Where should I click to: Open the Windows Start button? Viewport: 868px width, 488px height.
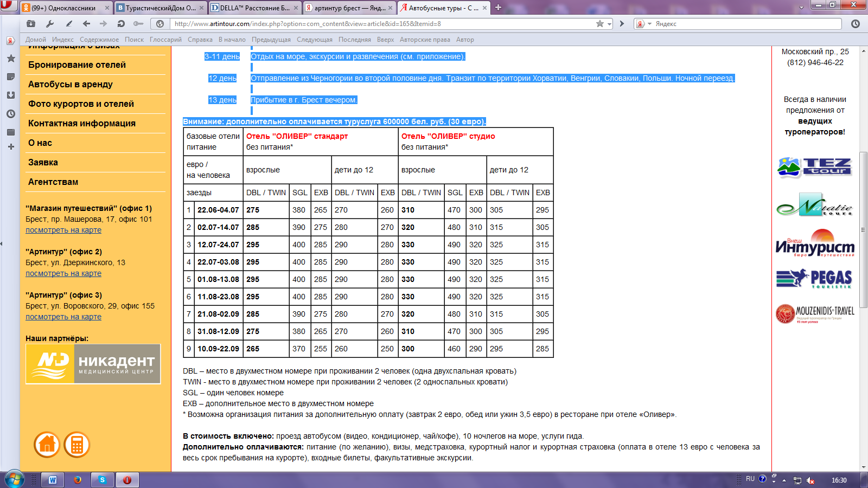[15, 480]
